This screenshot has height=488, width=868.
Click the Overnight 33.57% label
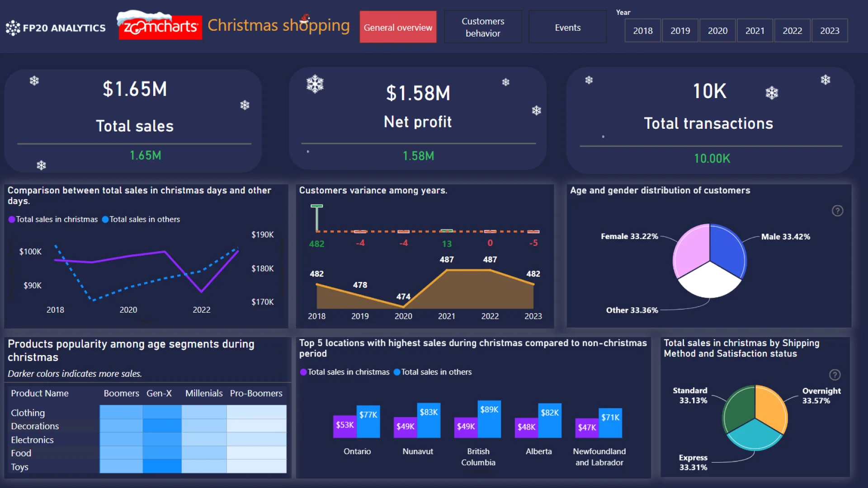coord(821,395)
